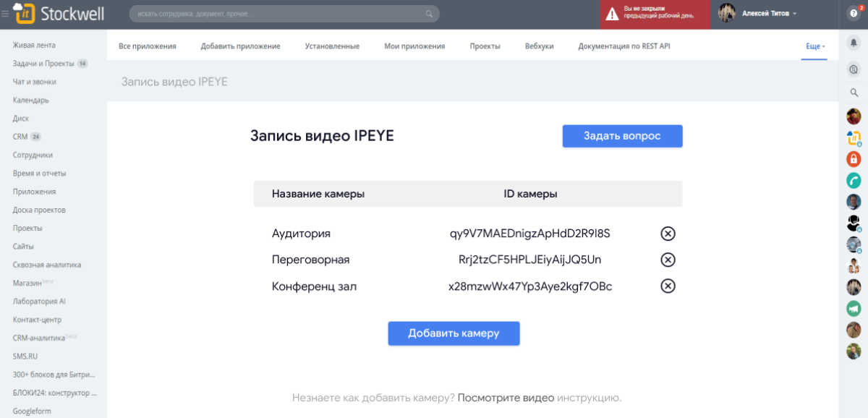Viewport: 868px width, 418px height.
Task: Click the ID камеры column header
Action: tap(530, 194)
